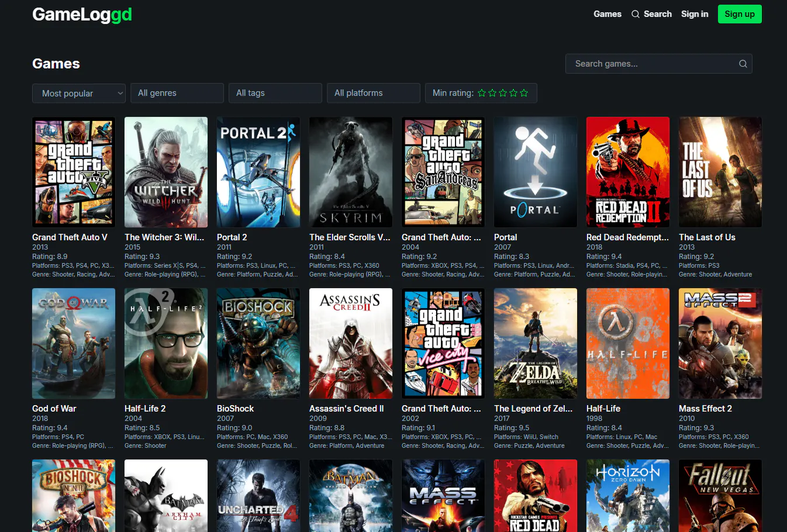Select the orange Half-Life cover
The height and width of the screenshot is (532, 787).
pos(628,343)
